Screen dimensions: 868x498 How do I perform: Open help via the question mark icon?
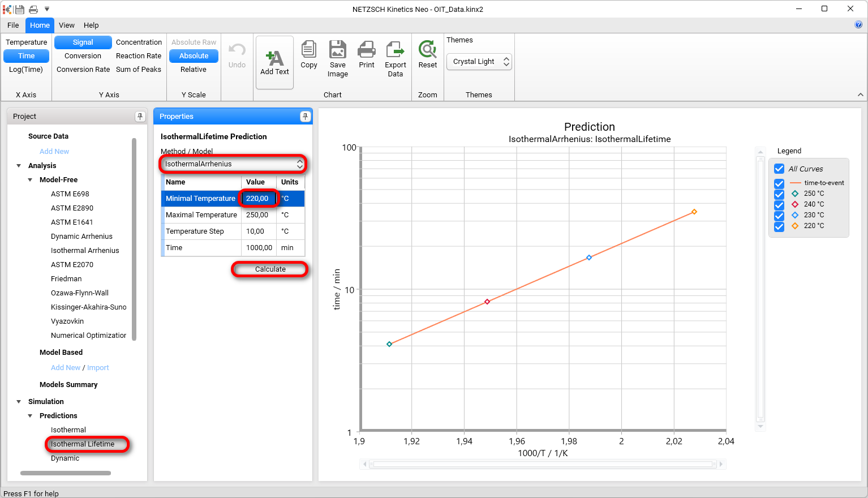click(x=859, y=25)
